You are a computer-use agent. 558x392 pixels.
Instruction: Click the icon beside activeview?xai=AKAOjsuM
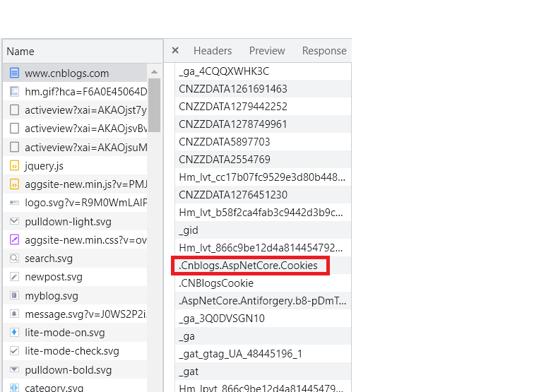click(14, 147)
